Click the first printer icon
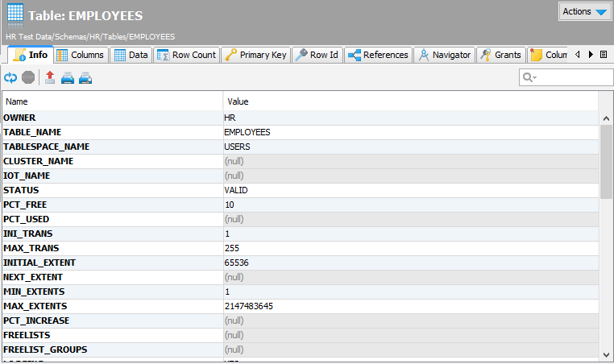 point(68,78)
